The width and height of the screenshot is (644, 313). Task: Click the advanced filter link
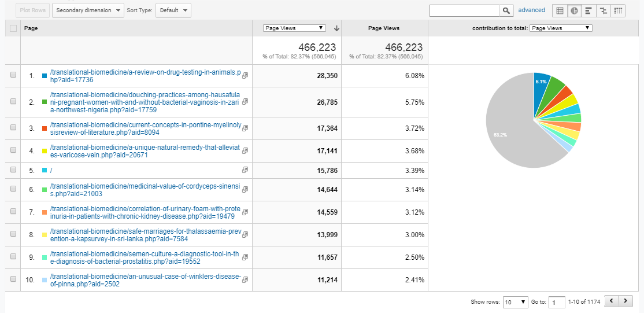(x=531, y=10)
